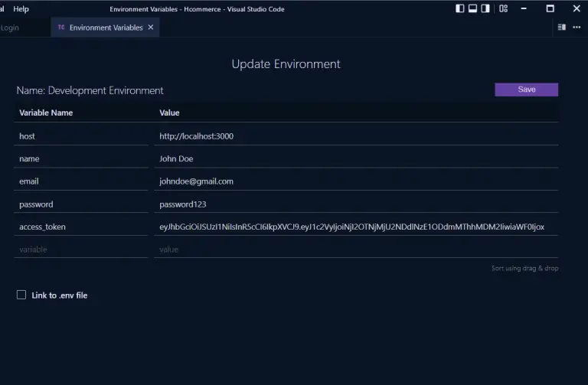588x385 pixels.
Task: Switch to the Login tab
Action: [11, 28]
